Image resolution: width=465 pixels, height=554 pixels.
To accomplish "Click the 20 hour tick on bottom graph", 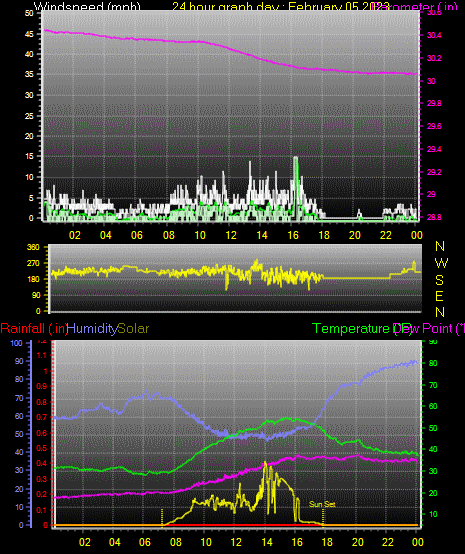I will (x=358, y=542).
